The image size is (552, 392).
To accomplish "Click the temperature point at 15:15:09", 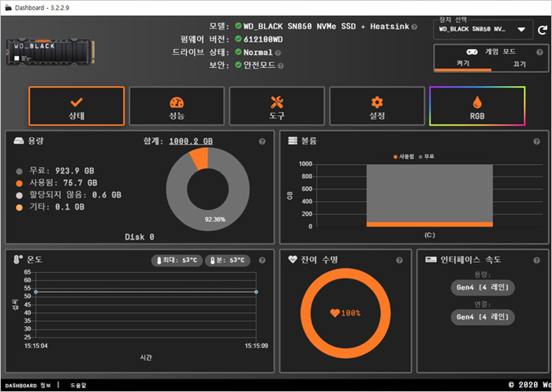I will click(x=256, y=292).
